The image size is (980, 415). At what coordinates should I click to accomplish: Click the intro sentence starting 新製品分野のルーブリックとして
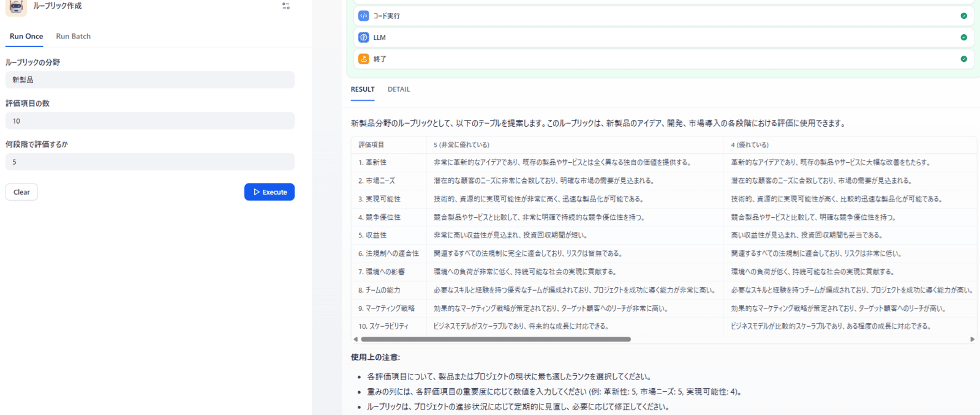598,124
